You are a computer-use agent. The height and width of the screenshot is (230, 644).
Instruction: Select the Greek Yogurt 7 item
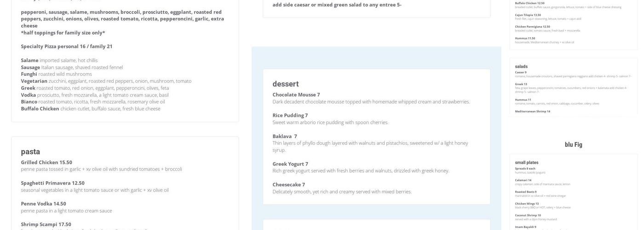[x=290, y=164]
